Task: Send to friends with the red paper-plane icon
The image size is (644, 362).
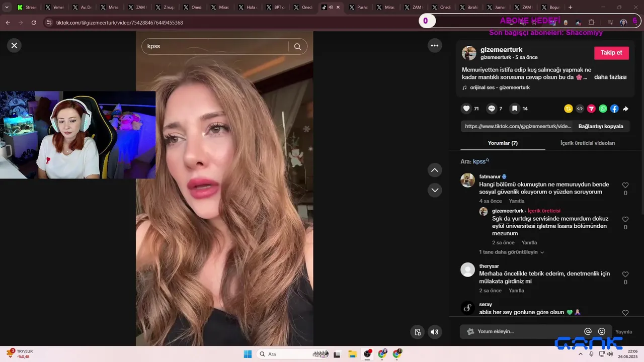Action: point(591,109)
